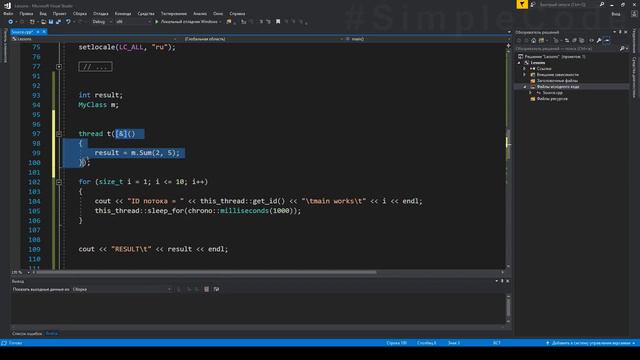Click the Quick Launch search magnifier
This screenshot has height=360, width=640.
pyautogui.click(x=602, y=4)
